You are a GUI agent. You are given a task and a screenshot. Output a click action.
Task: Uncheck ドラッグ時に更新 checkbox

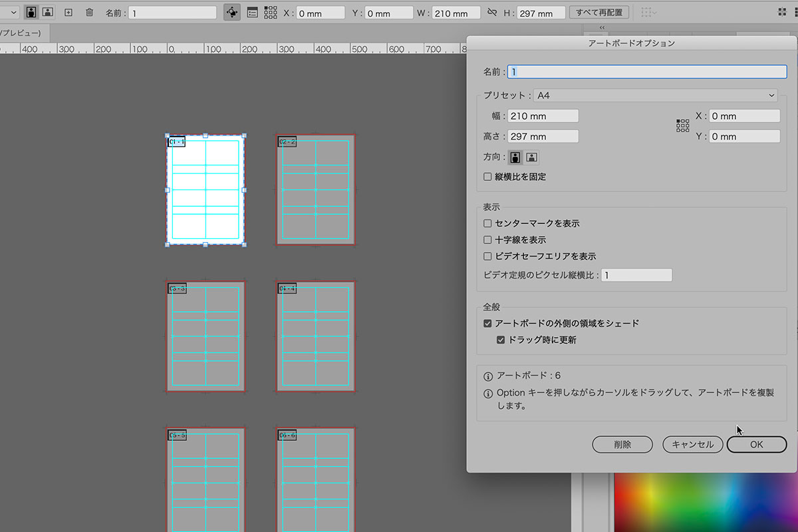(x=501, y=340)
